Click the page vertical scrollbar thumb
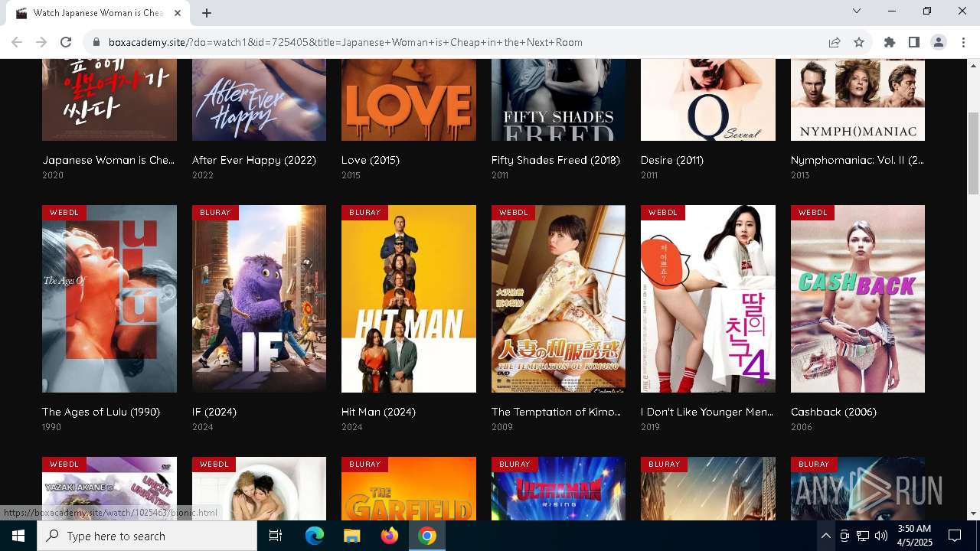 point(973,153)
